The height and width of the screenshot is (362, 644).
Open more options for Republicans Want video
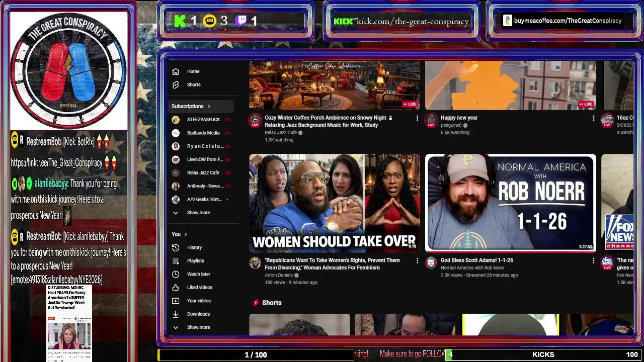tap(417, 260)
